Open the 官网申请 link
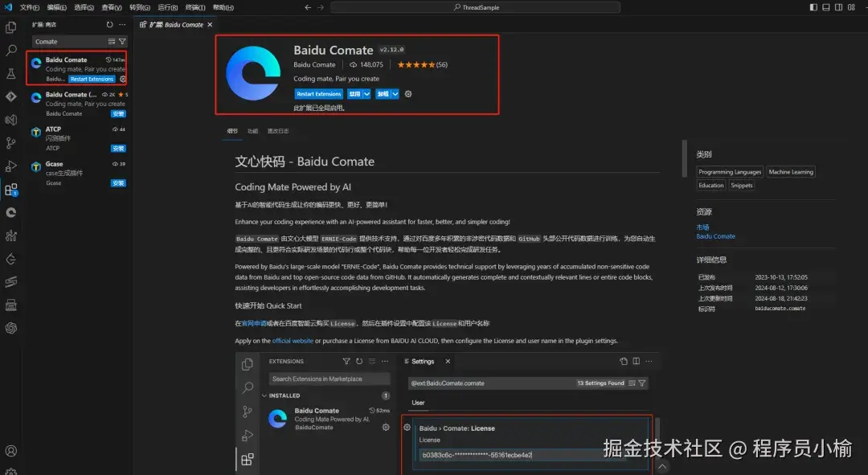The image size is (868, 475). click(x=254, y=323)
